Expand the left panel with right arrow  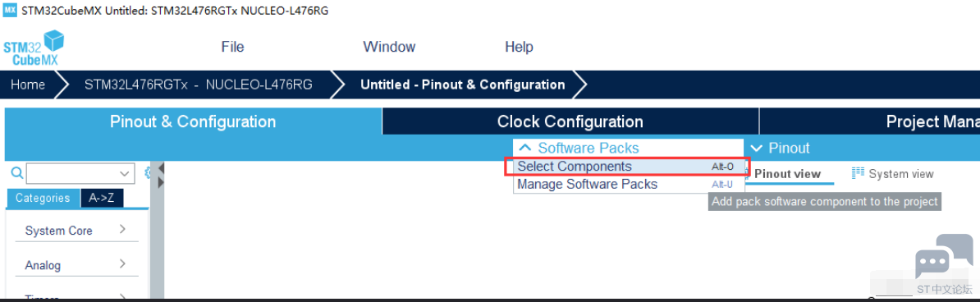click(161, 182)
